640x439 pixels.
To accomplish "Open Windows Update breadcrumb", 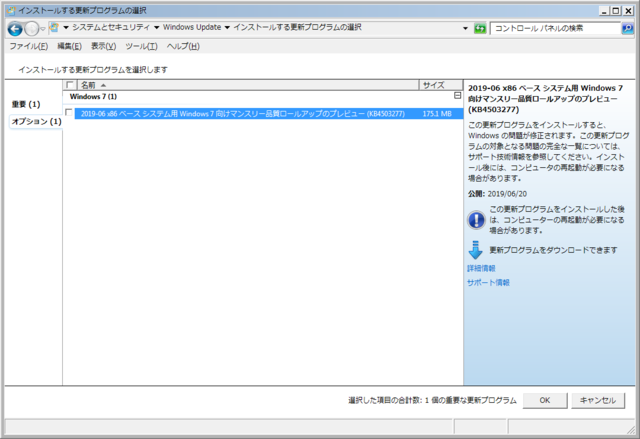I will [x=192, y=27].
